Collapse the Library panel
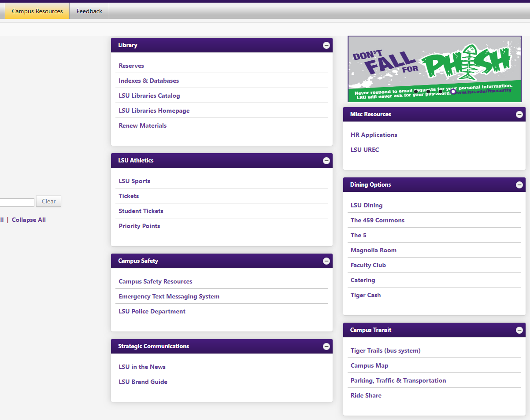This screenshot has width=530, height=420. 326,45
